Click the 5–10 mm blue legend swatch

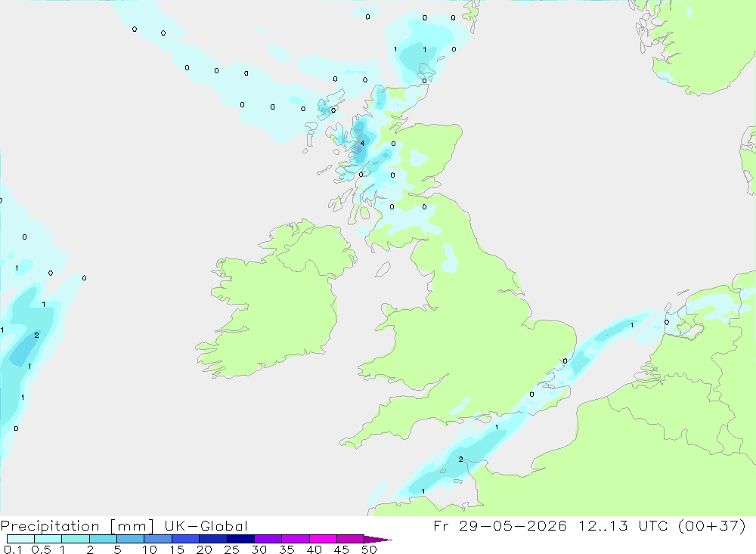point(130,539)
